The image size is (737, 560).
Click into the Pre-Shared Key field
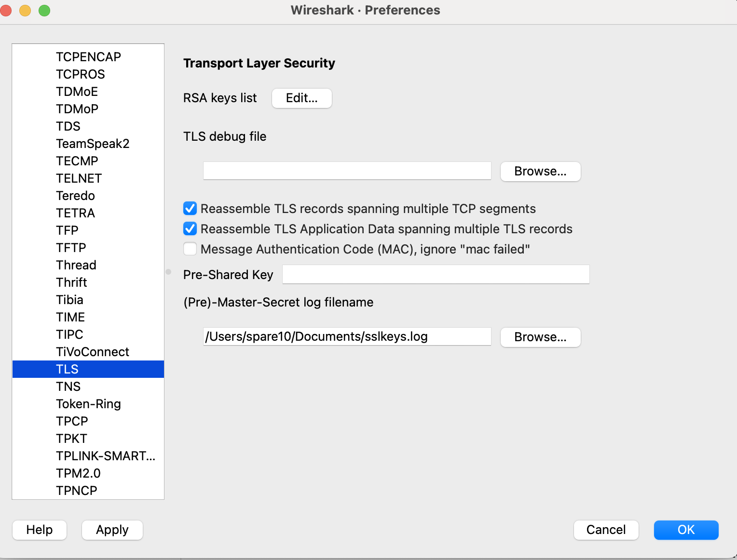tap(436, 274)
